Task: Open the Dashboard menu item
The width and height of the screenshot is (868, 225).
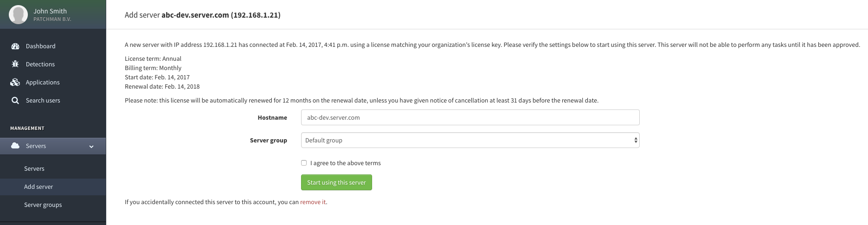Action: tap(40, 46)
